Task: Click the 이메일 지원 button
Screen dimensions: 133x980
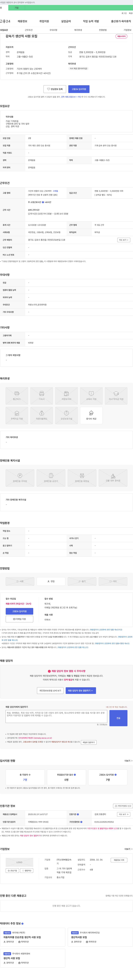Action: click(x=19, y=619)
